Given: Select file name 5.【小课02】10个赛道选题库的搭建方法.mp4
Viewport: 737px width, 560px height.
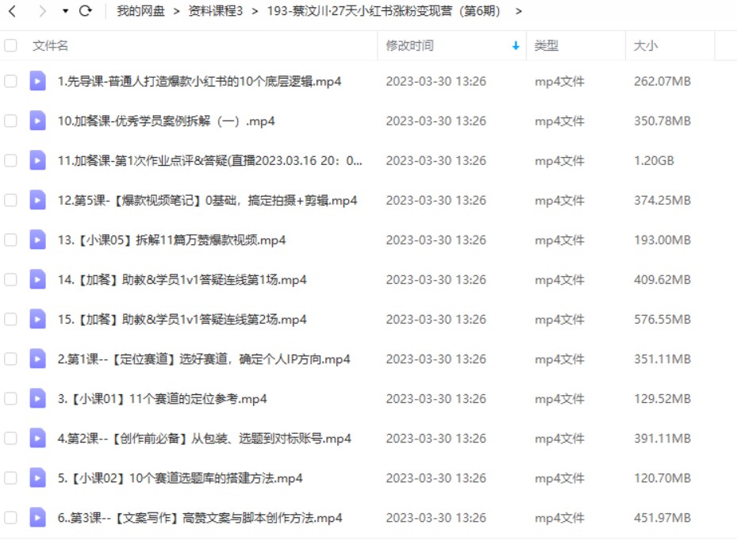Looking at the screenshot, I should point(180,478).
